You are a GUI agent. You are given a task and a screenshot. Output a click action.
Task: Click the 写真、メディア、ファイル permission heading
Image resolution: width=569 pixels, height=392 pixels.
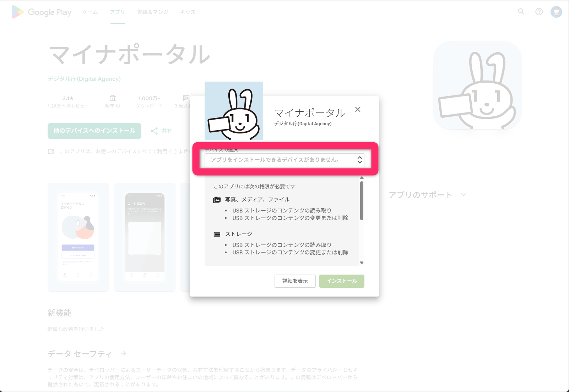tap(258, 200)
